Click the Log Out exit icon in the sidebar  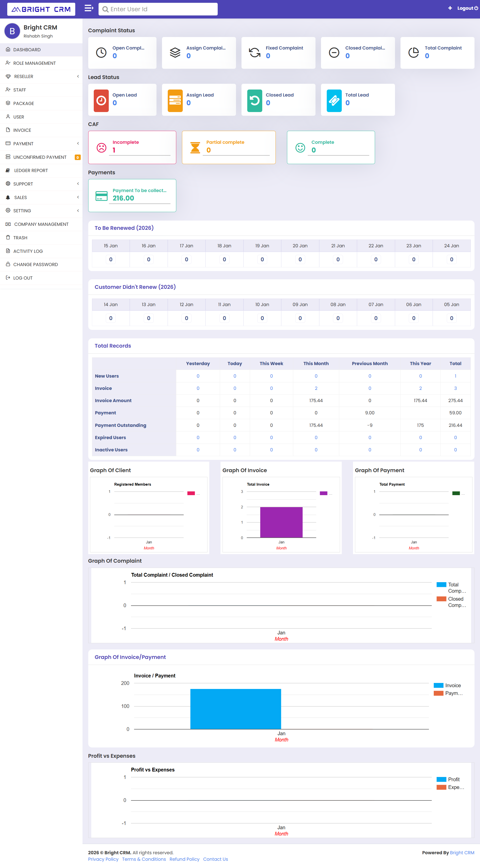coord(8,278)
